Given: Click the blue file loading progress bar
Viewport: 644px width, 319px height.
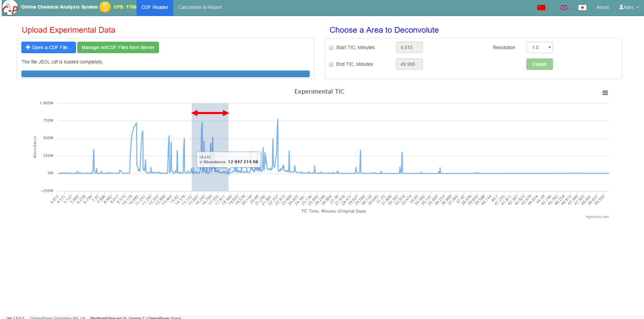Looking at the screenshot, I should (165, 74).
